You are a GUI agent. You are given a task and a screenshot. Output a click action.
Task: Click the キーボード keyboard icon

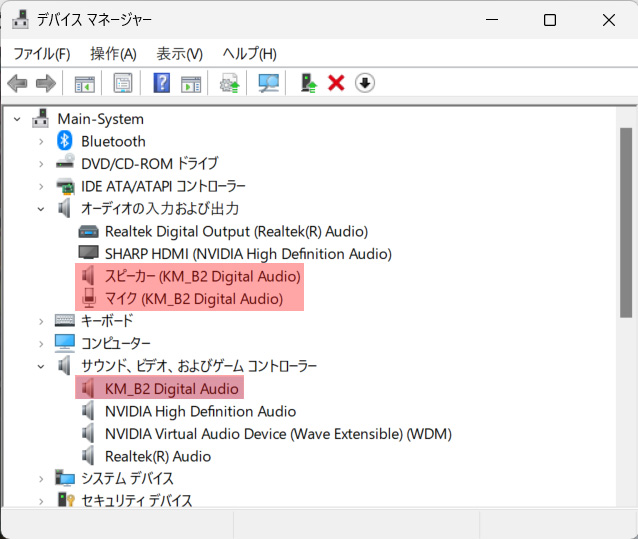pos(65,321)
